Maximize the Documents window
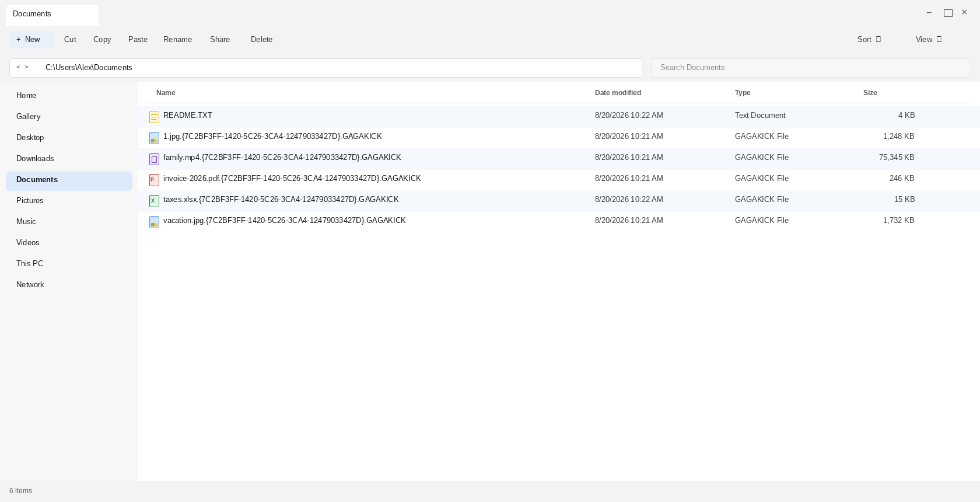 [x=948, y=13]
